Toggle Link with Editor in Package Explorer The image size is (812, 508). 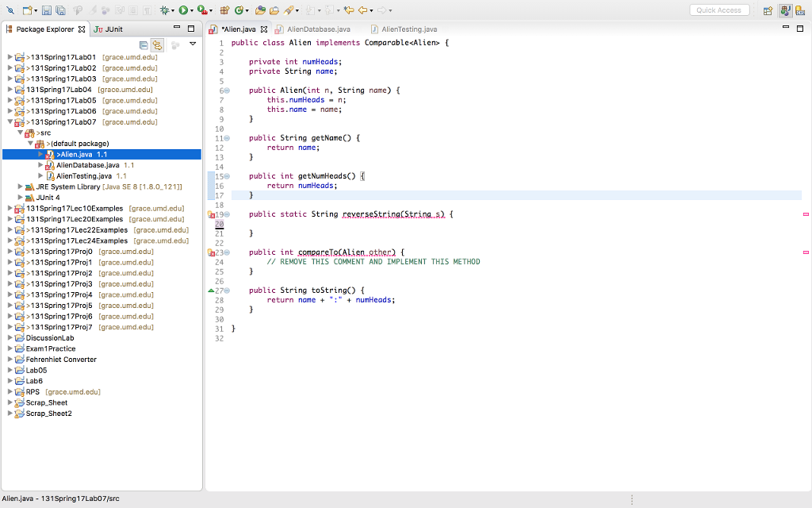[157, 45]
